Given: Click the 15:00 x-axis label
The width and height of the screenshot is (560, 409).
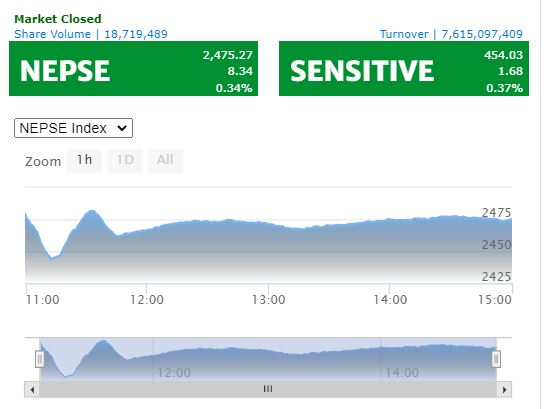Looking at the screenshot, I should [x=495, y=300].
